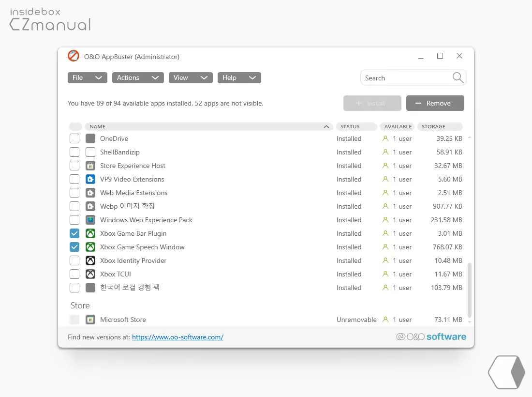
Task: Click the search magnifier icon
Action: tap(458, 77)
